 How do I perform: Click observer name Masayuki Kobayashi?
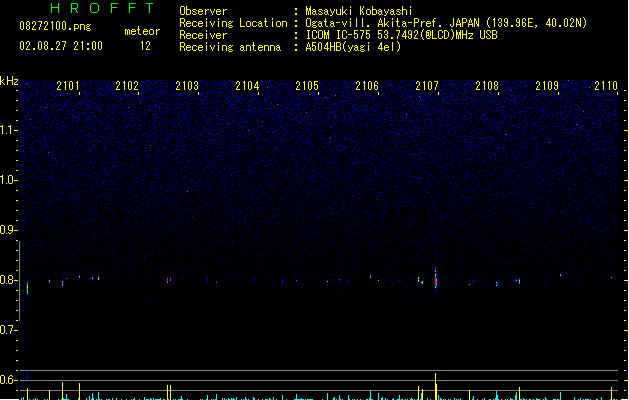click(359, 11)
